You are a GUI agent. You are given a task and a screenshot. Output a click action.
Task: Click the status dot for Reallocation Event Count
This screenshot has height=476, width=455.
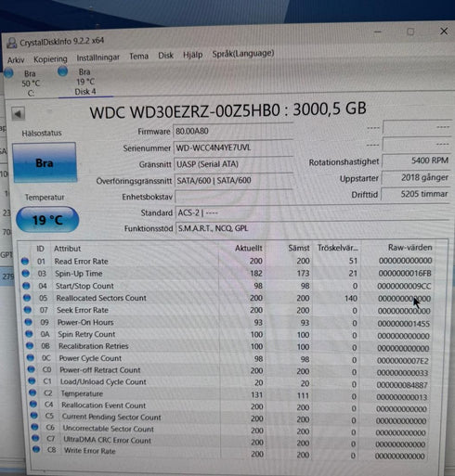tap(33, 405)
